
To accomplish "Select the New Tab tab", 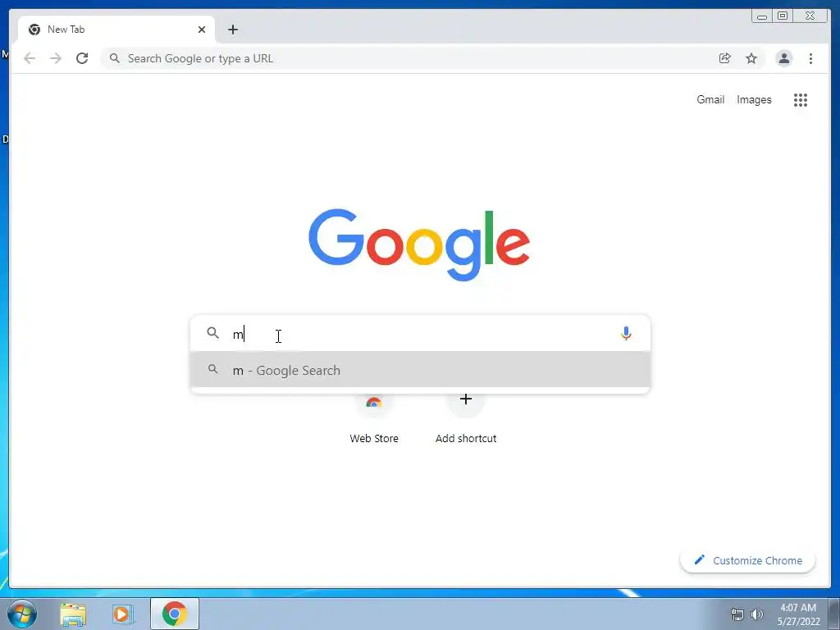I will tap(116, 30).
